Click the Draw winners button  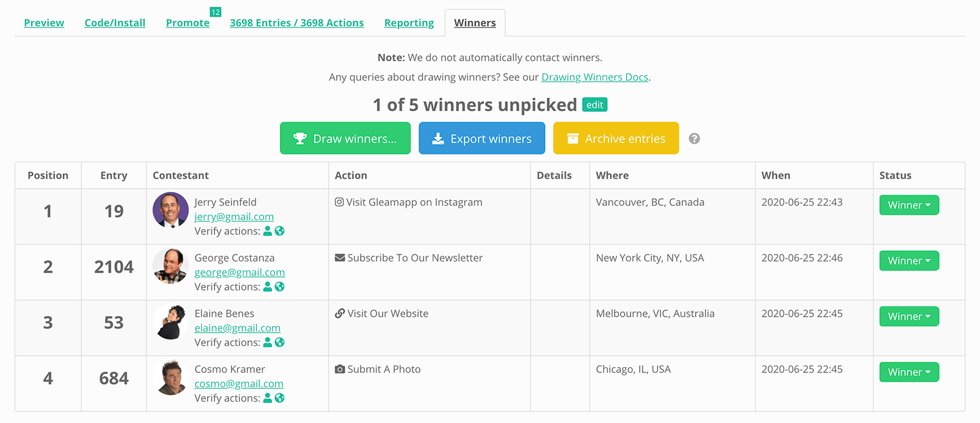click(x=345, y=138)
